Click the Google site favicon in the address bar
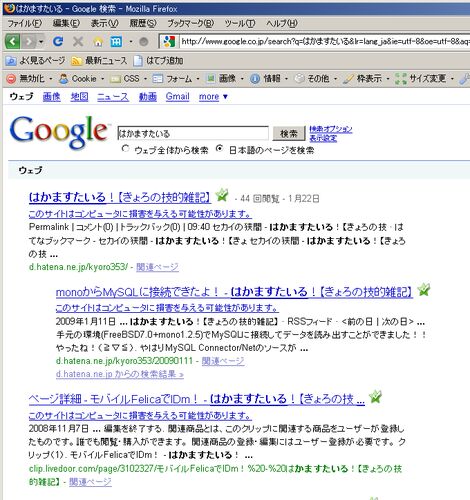The width and height of the screenshot is (470, 500). pos(168,41)
